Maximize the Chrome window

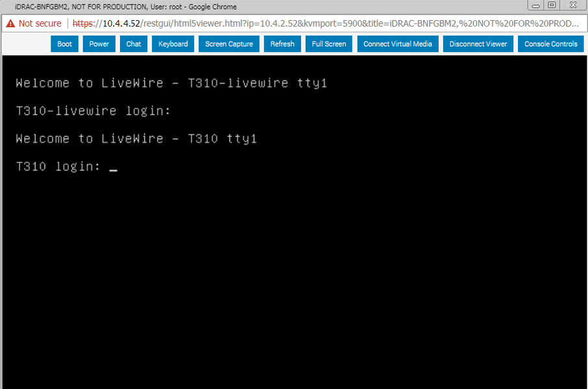click(552, 5)
